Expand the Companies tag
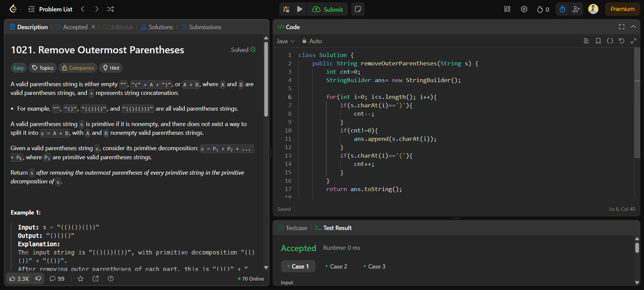The height and width of the screenshot is (290, 644). click(x=78, y=68)
